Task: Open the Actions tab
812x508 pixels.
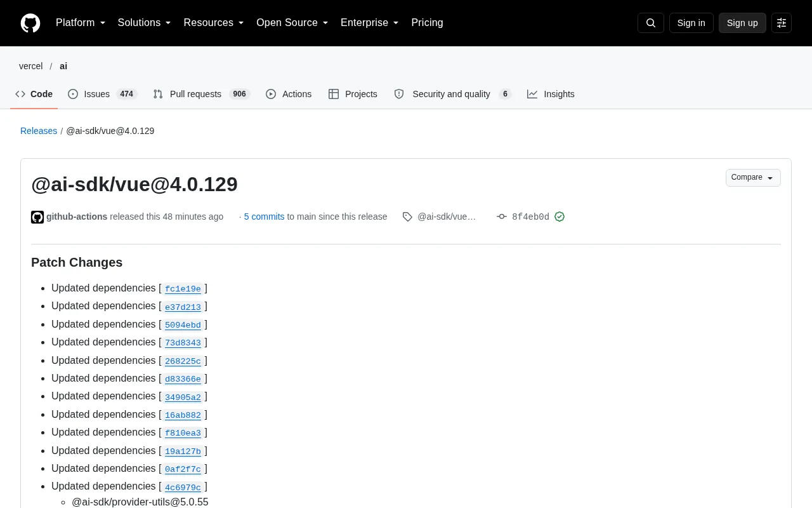Action: tap(289, 94)
